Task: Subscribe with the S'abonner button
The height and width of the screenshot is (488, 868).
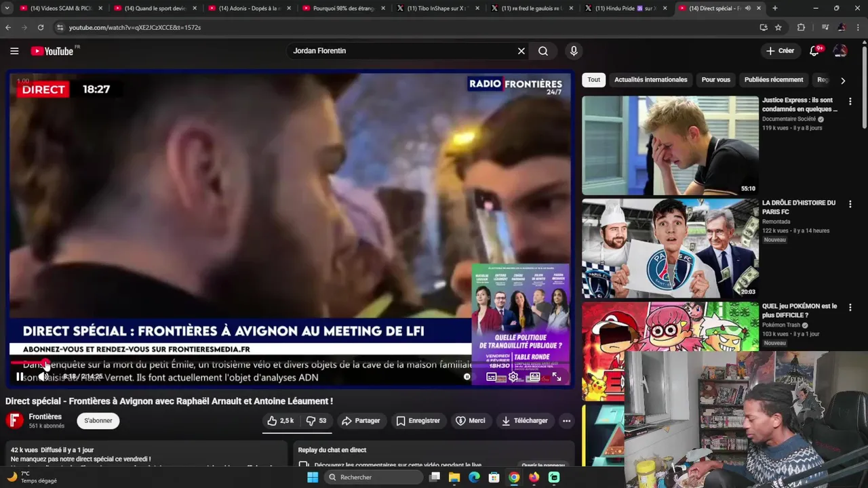Action: (98, 421)
